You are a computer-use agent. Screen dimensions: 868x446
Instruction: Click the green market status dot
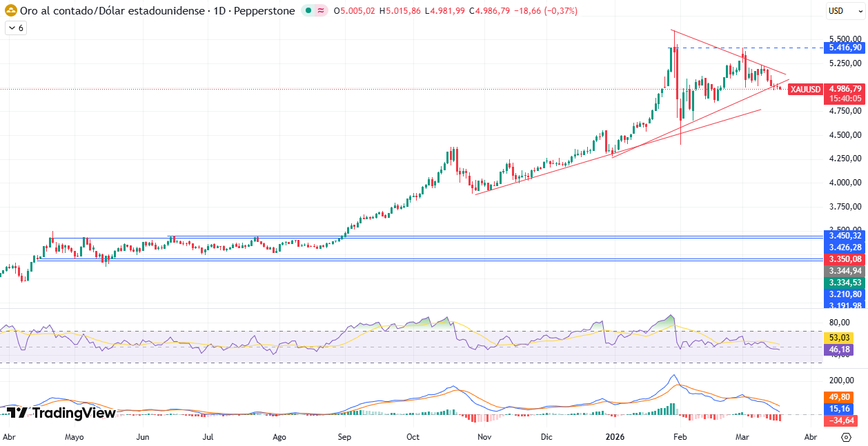(x=308, y=11)
